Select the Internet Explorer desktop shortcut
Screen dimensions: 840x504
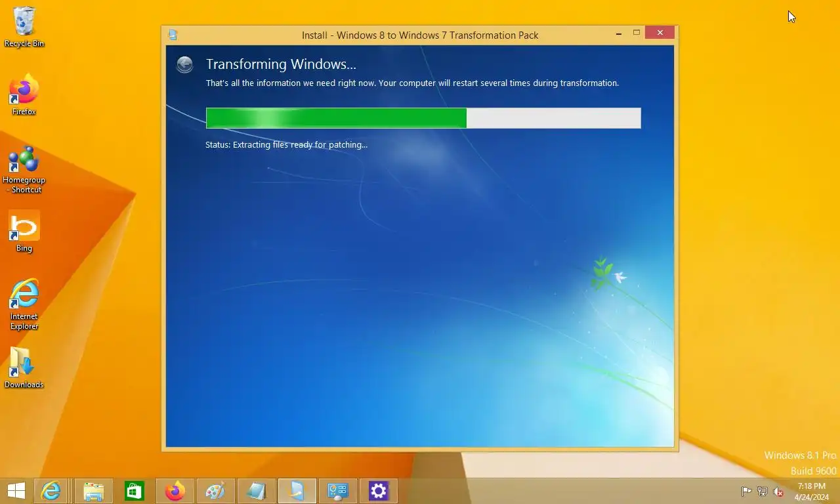coord(24,304)
